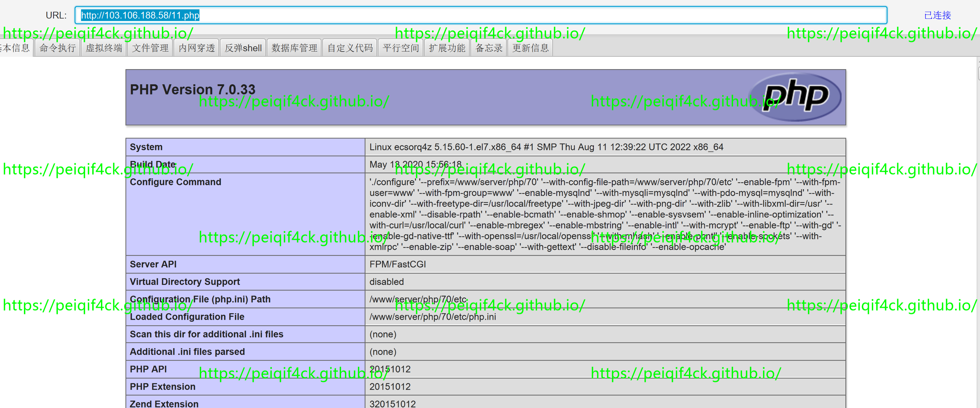Select the System row label
The height and width of the screenshot is (408, 980).
(x=146, y=147)
